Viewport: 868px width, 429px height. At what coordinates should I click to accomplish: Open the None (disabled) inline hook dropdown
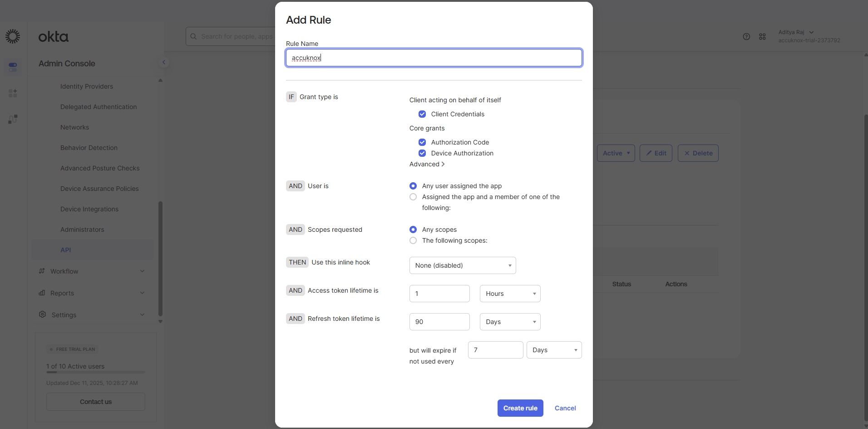[x=462, y=265]
